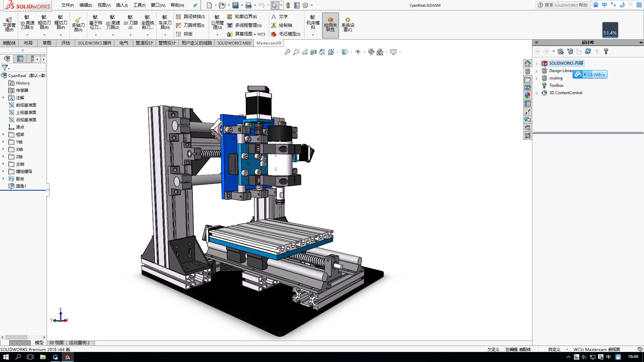Screen dimensions: 644x362
Task: Click the Refresh icon in Design Library
Action: click(x=588, y=51)
